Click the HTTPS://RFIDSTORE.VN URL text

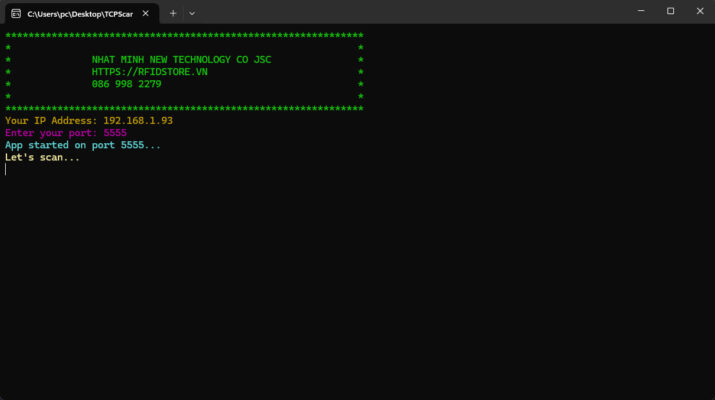pyautogui.click(x=150, y=72)
